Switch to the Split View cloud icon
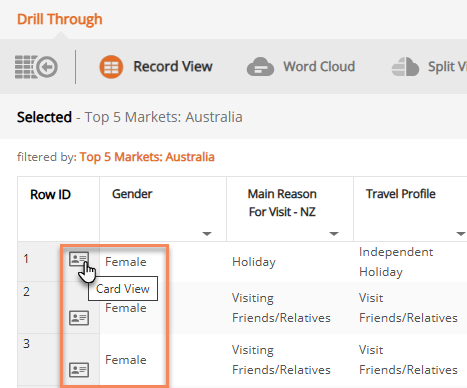The width and height of the screenshot is (467, 388). [405, 67]
